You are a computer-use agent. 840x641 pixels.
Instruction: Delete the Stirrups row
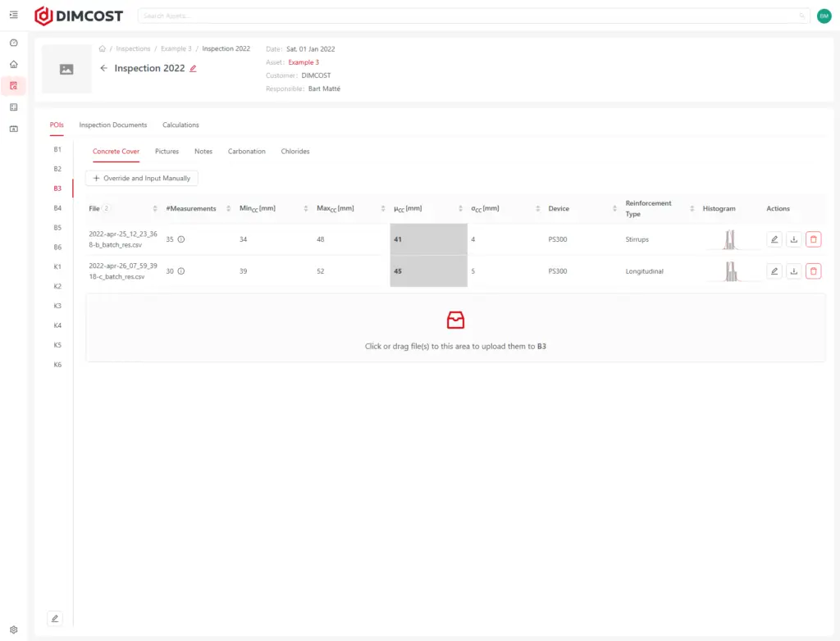[813, 239]
